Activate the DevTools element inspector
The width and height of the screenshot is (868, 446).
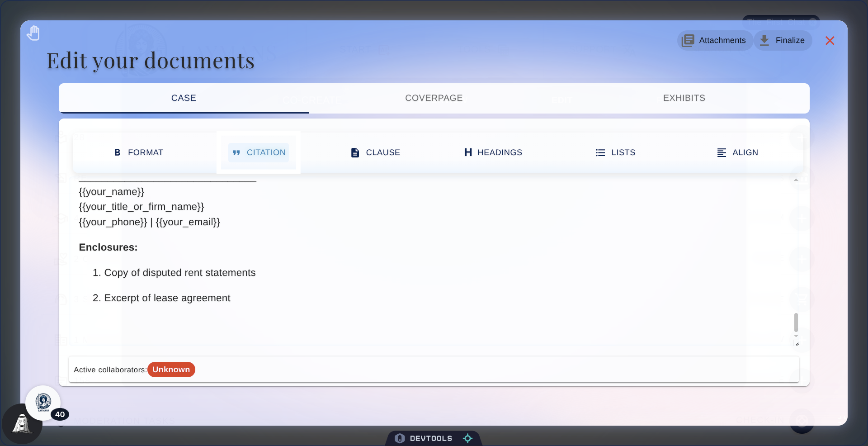pos(468,438)
